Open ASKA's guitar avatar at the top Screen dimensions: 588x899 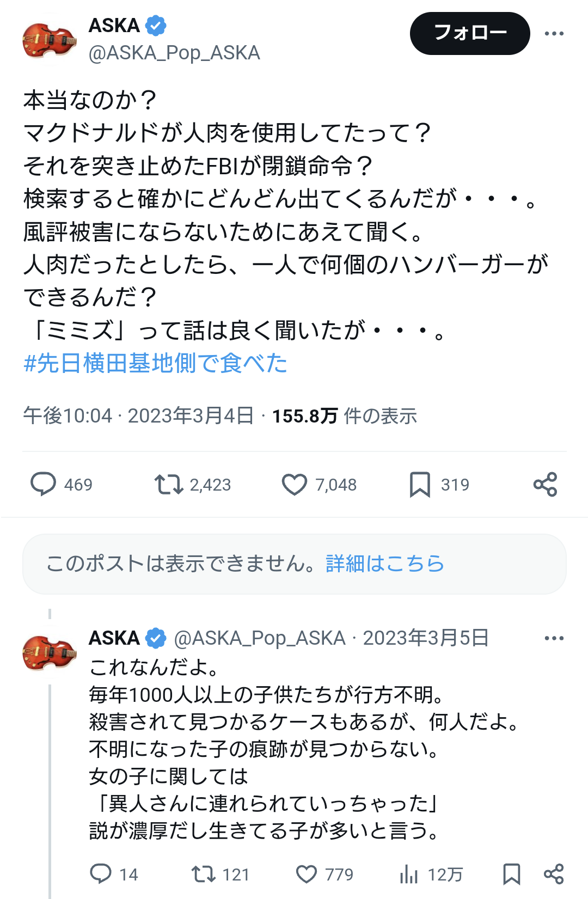(49, 40)
